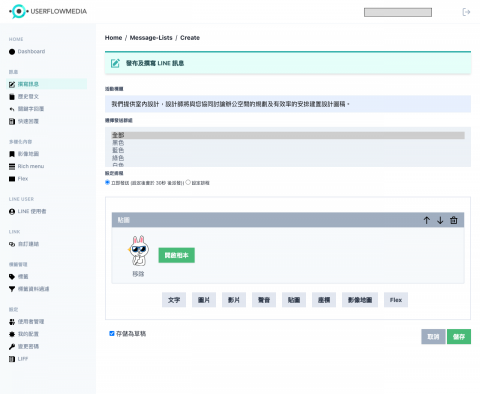This screenshot has width=480, height=394.
Task: Add a Flex block button
Action: click(x=396, y=300)
